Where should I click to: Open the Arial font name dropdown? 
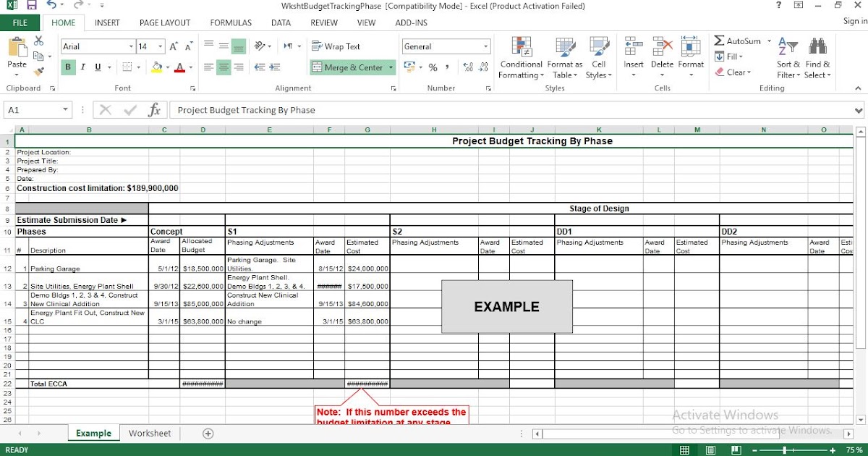[132, 46]
